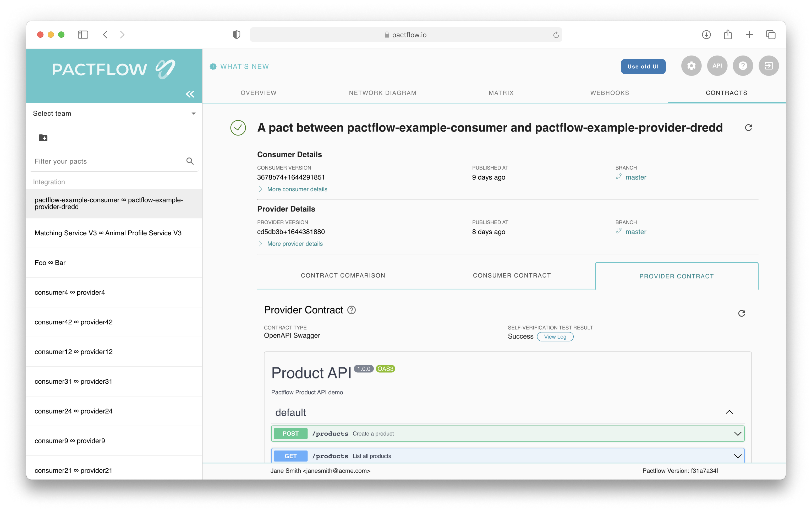Open settings via the gear icon
The width and height of the screenshot is (812, 511).
(691, 66)
